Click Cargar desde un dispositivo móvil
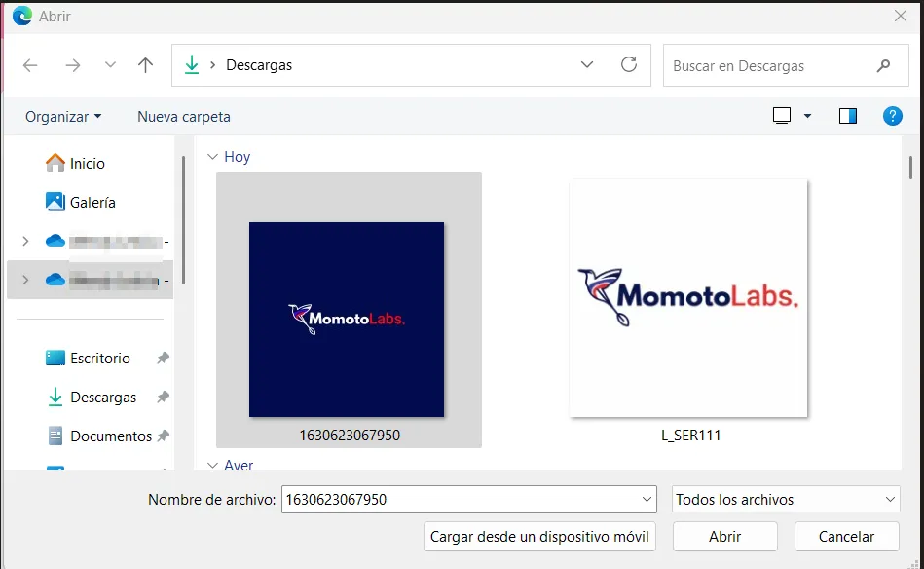This screenshot has width=924, height=569. [x=538, y=536]
